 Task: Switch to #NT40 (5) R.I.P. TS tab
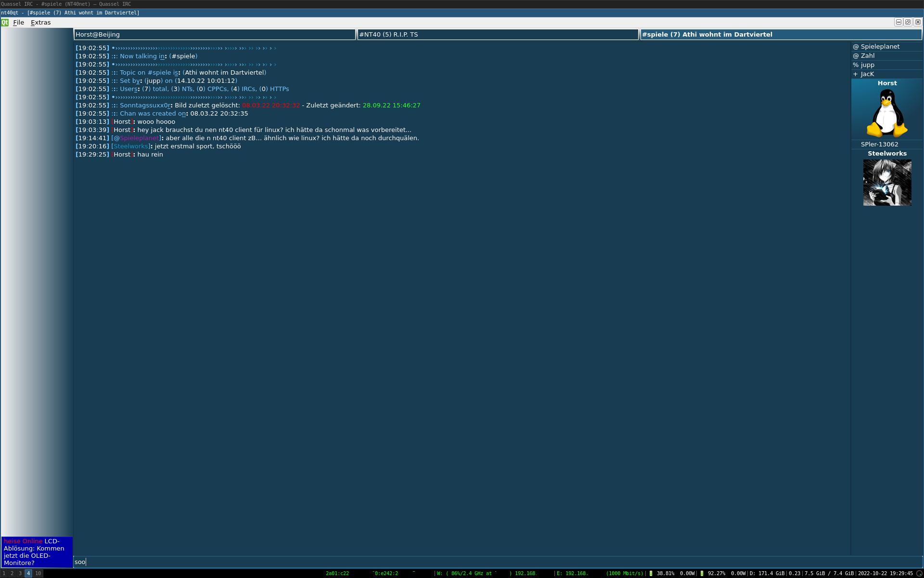(498, 34)
